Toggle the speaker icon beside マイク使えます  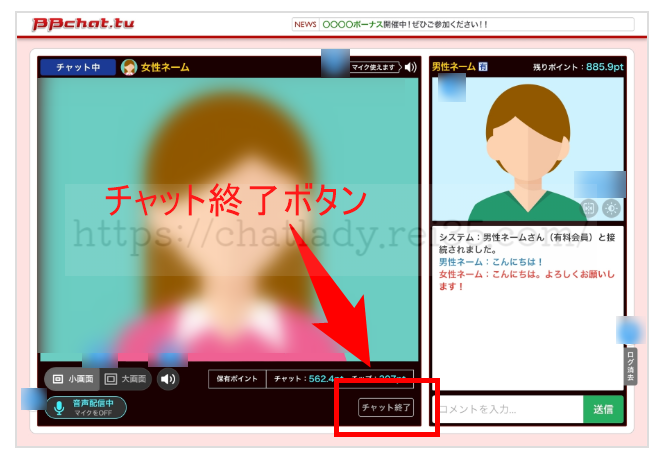410,67
